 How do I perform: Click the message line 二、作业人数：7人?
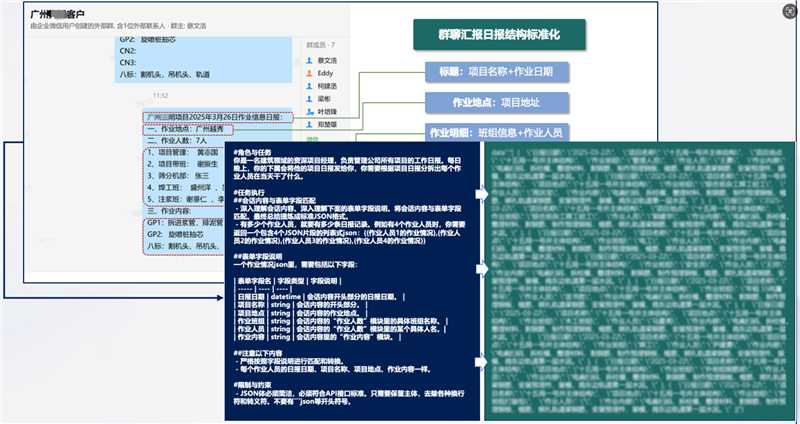click(x=177, y=140)
